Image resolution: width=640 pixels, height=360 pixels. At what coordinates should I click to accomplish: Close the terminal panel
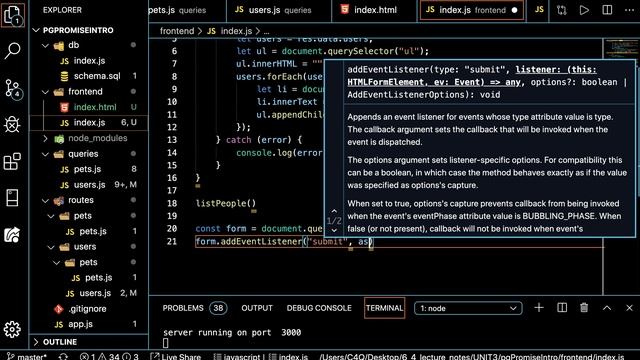click(x=629, y=308)
